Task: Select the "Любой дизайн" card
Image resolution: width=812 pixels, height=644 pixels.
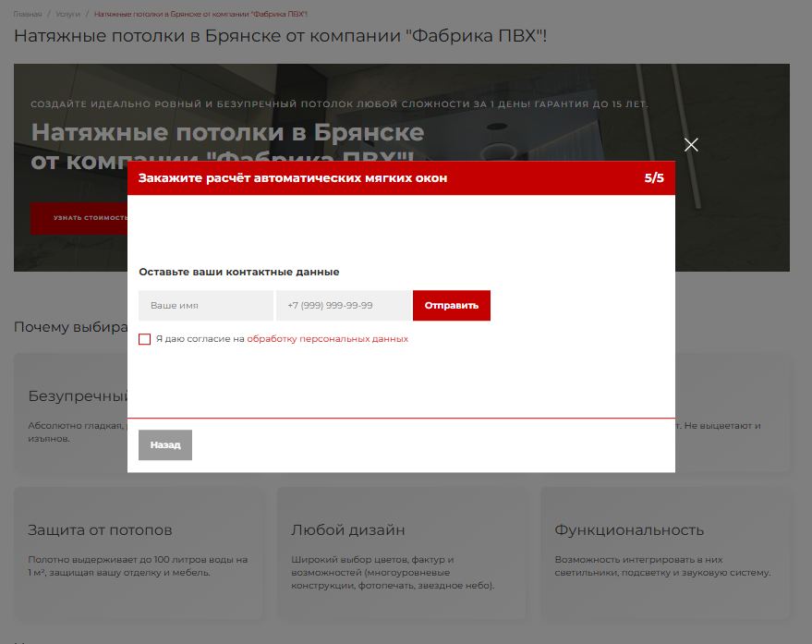Action: tap(402, 553)
